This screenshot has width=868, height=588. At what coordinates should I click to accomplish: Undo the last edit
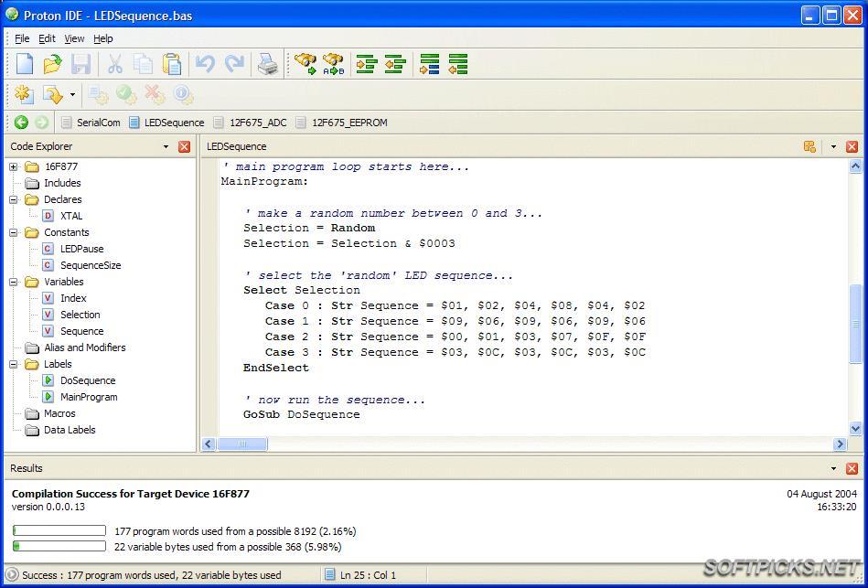(206, 64)
